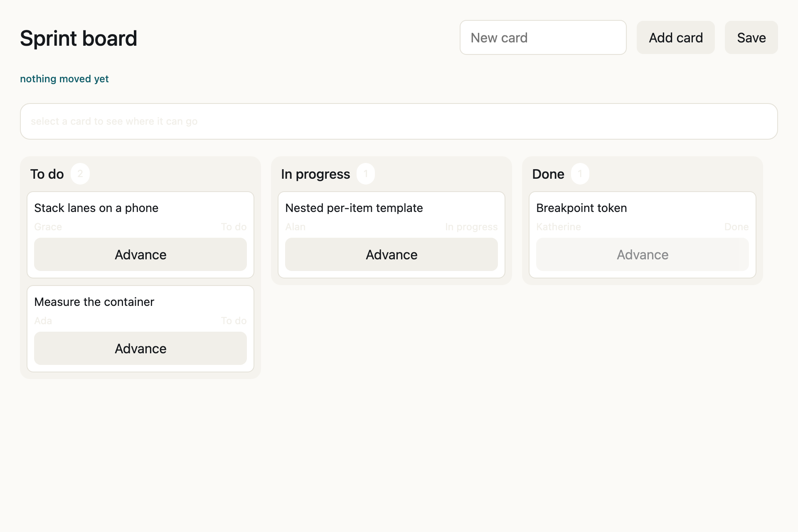Advance the Nested per-item template card
Image resolution: width=798 pixels, height=532 pixels.
pos(392,254)
